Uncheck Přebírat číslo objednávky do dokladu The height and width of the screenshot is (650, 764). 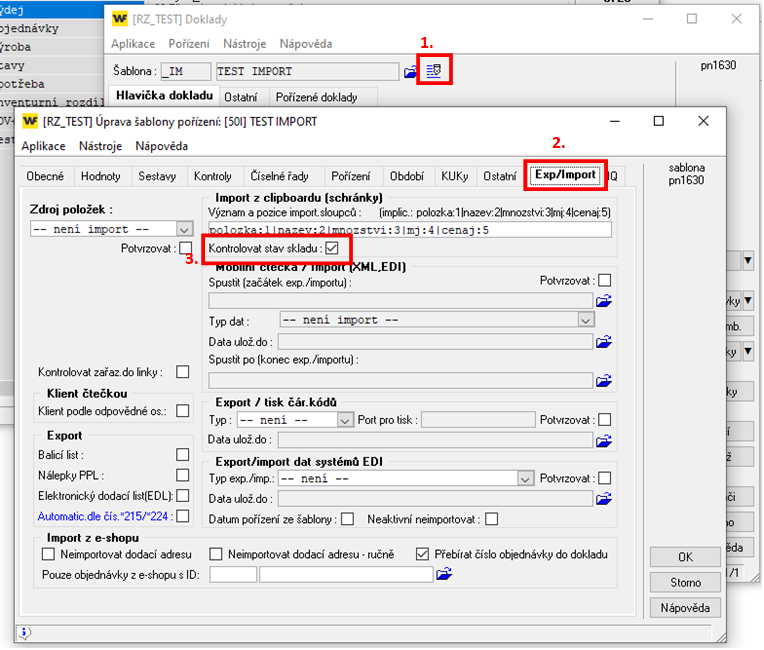click(x=422, y=554)
